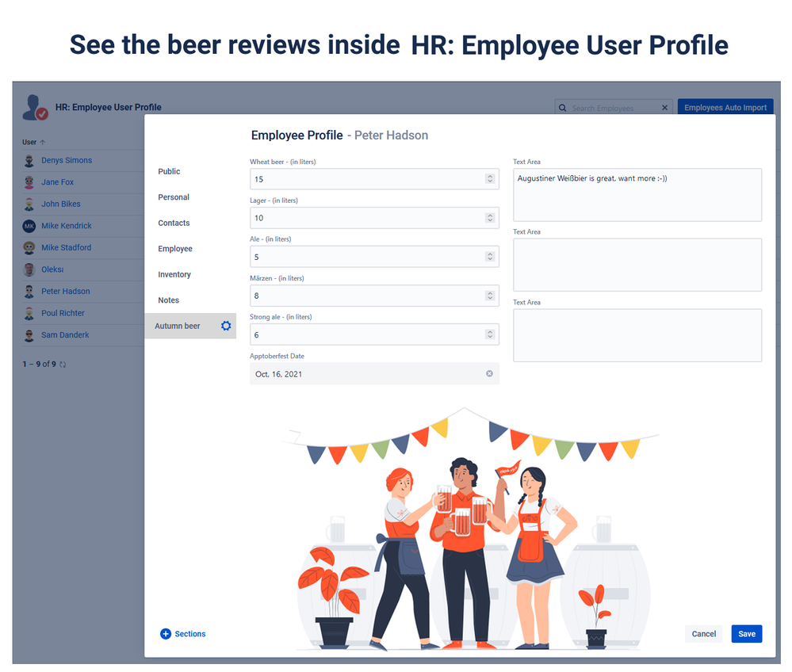Click Mike Kendrick MK avatar
Image resolution: width=792 pixels, height=672 pixels.
tap(29, 226)
